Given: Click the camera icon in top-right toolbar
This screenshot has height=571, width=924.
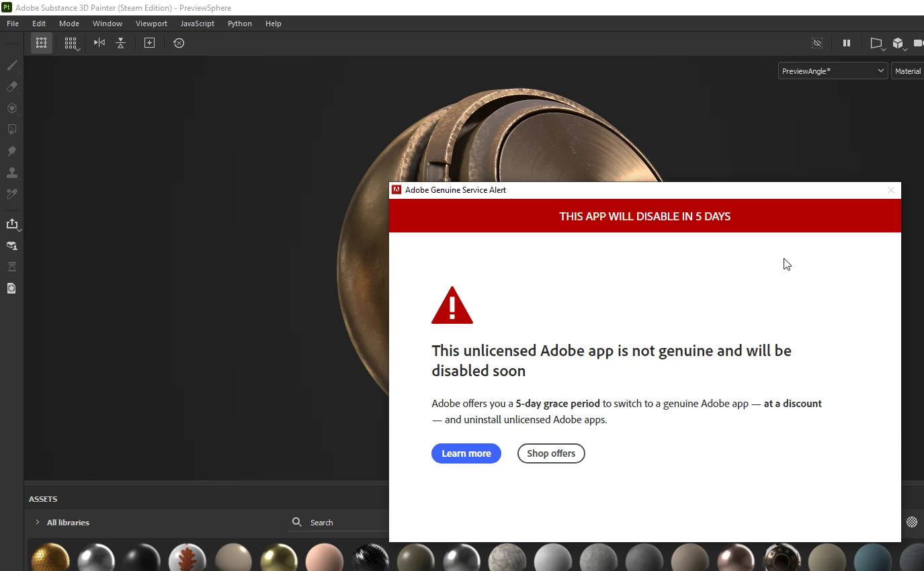Looking at the screenshot, I should (919, 43).
